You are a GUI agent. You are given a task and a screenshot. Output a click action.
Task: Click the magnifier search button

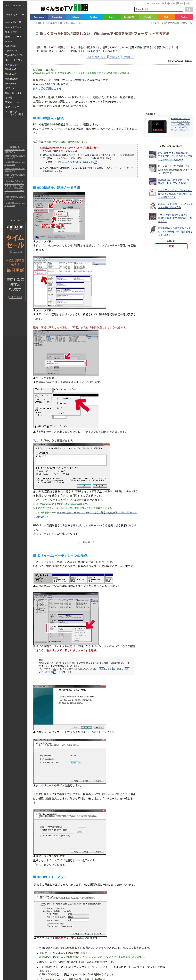[189, 9]
